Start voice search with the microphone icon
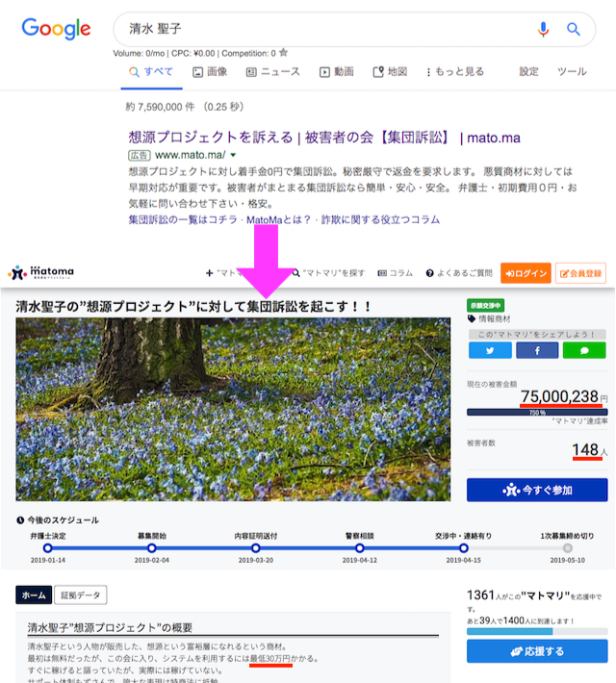The width and height of the screenshot is (616, 683). tap(543, 29)
